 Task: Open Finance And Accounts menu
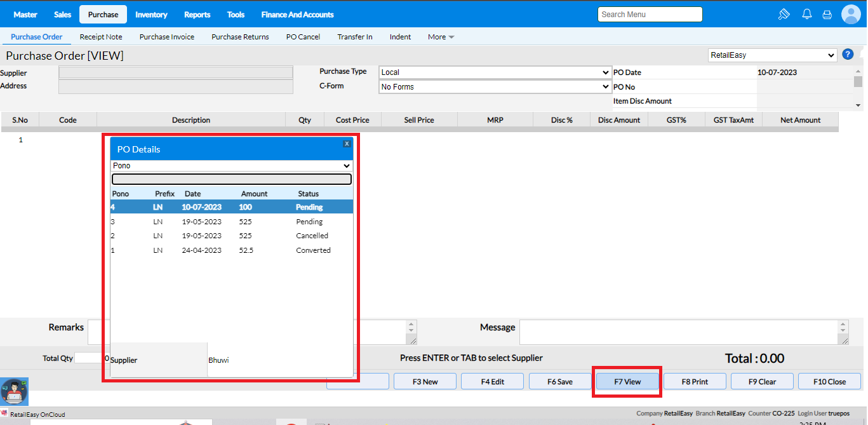(x=297, y=15)
